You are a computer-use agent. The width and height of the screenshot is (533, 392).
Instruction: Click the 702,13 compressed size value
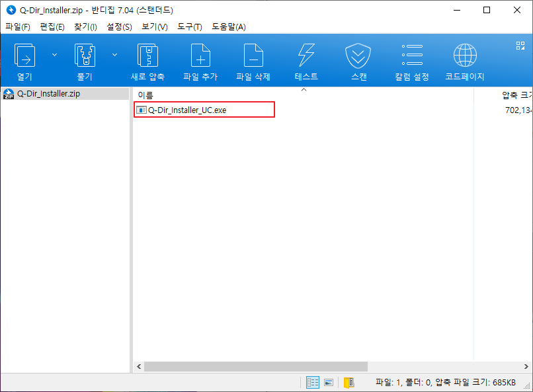(x=518, y=110)
